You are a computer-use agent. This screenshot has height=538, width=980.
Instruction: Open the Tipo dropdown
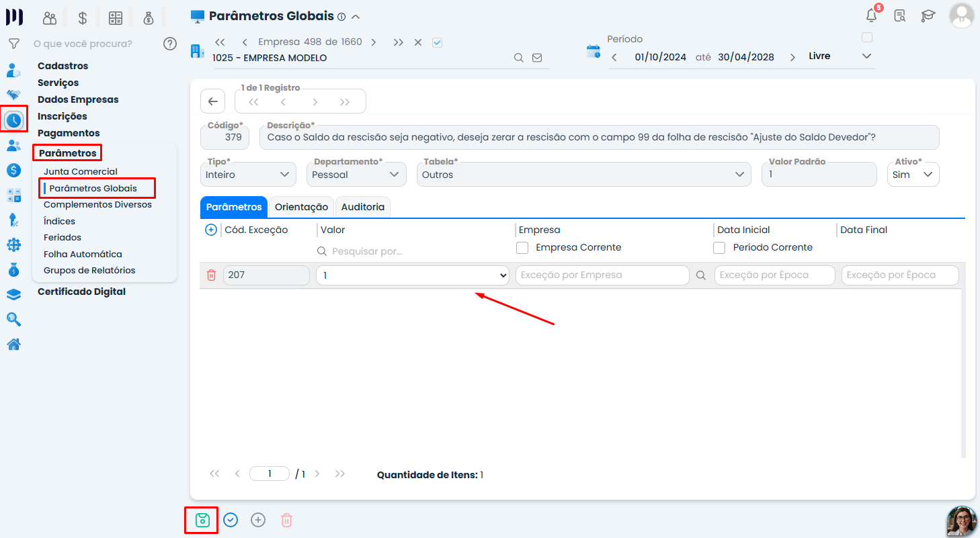[248, 175]
